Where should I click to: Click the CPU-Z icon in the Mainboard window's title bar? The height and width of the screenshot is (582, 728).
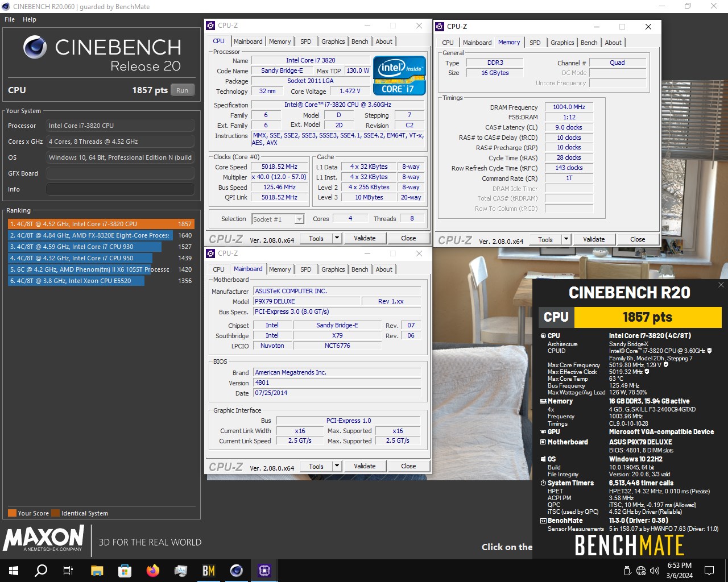[x=210, y=253]
